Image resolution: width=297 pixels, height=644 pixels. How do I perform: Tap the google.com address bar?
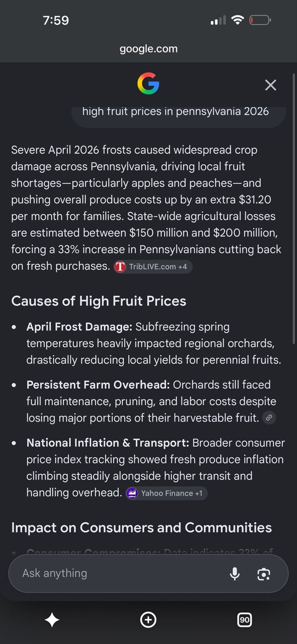[x=148, y=49]
